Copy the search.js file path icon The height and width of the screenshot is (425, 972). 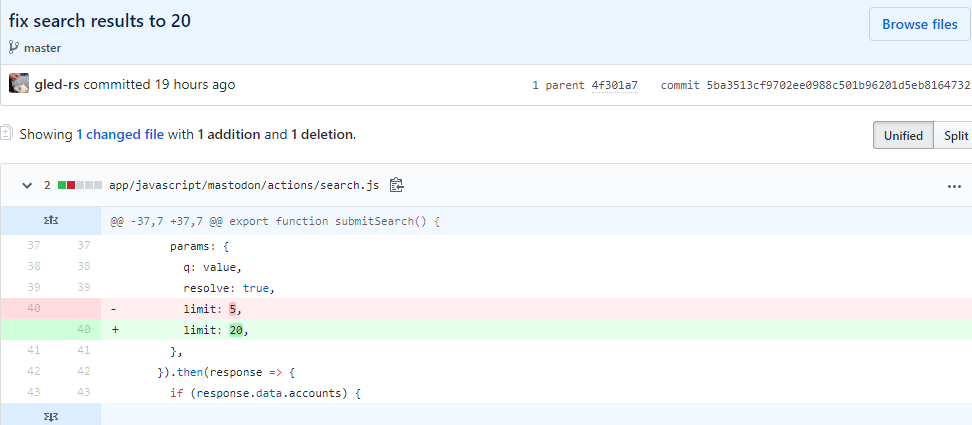pyautogui.click(x=397, y=185)
